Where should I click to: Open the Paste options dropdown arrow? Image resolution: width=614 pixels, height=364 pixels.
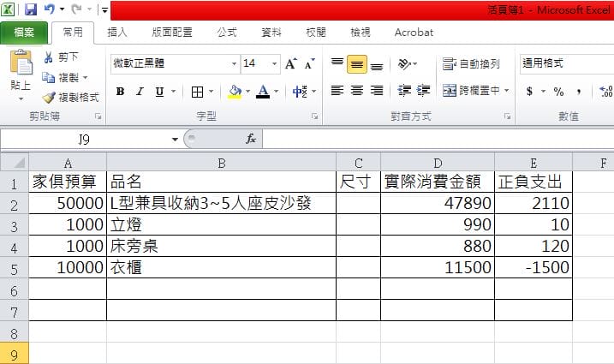point(21,99)
